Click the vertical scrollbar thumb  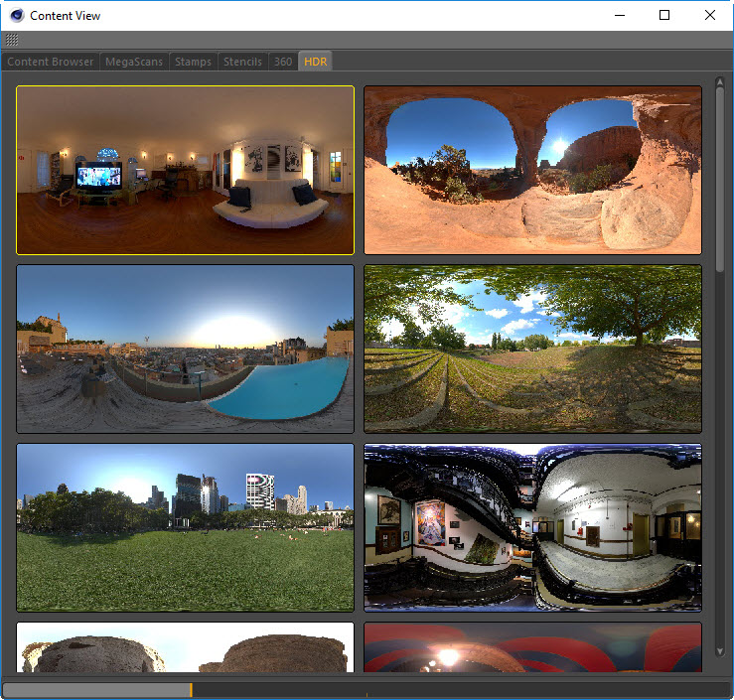tap(720, 180)
